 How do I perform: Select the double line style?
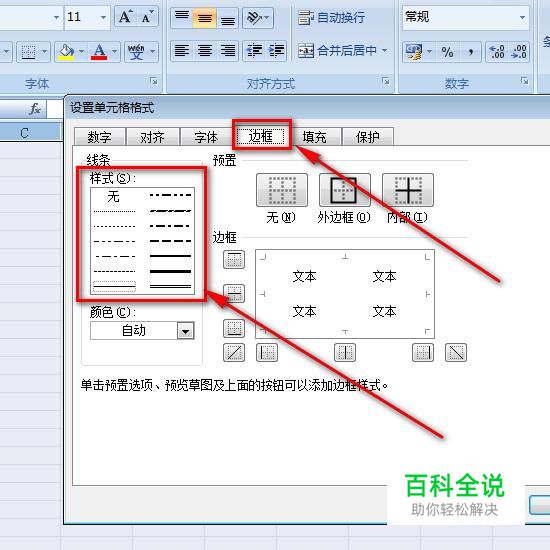(170, 287)
